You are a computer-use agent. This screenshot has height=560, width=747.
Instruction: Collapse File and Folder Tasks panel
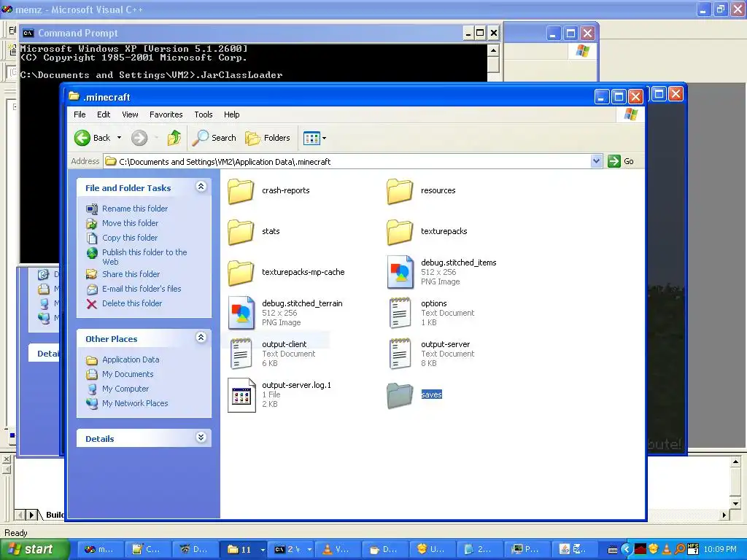(201, 187)
